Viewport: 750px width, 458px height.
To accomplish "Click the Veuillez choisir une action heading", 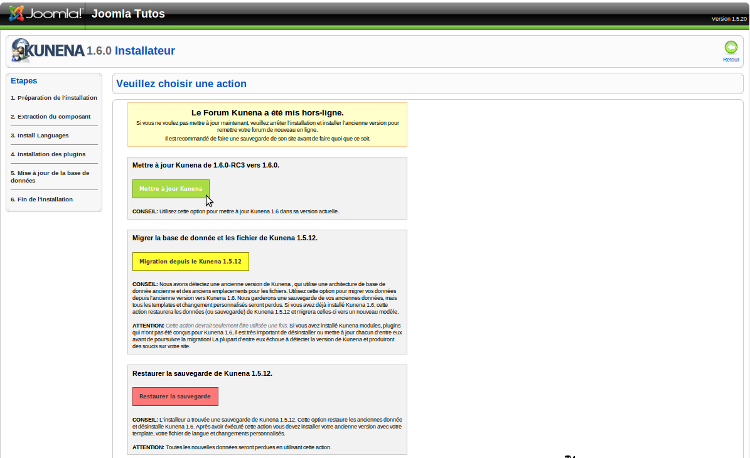I will click(181, 84).
